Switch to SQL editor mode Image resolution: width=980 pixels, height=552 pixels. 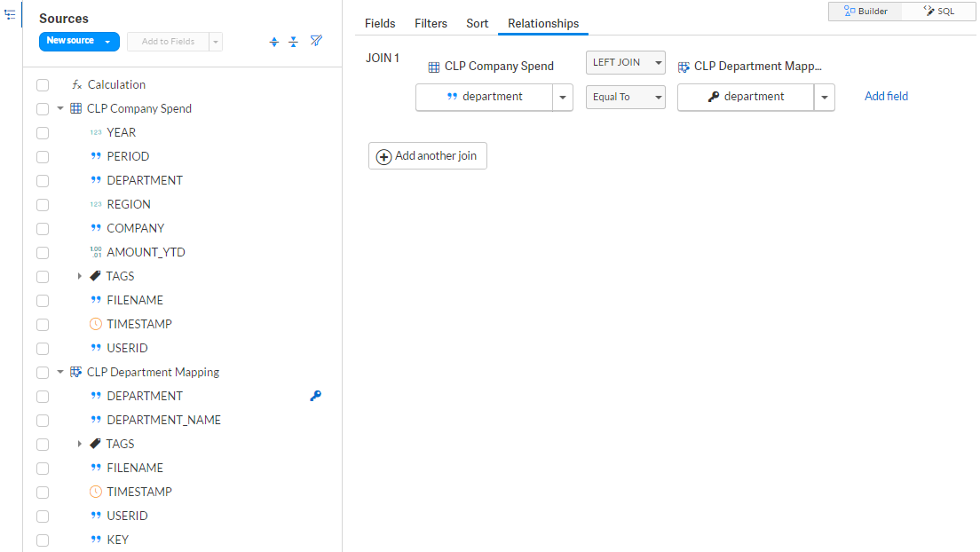pyautogui.click(x=939, y=12)
